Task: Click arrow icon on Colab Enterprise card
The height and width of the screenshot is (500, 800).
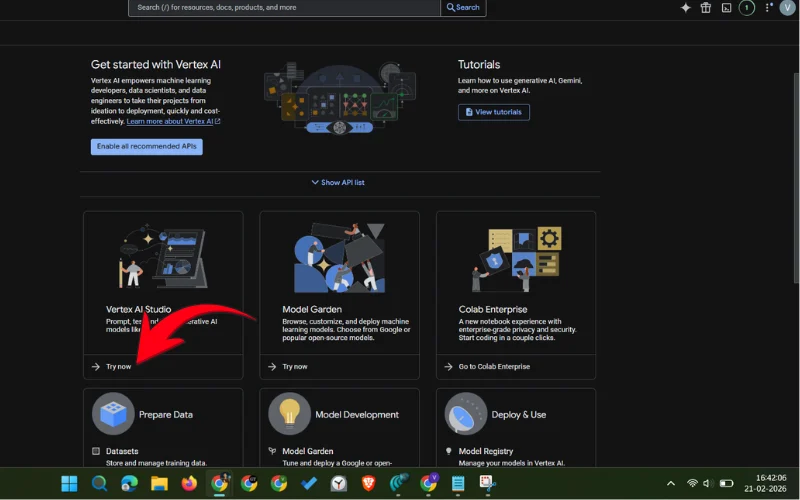Action: coord(448,367)
